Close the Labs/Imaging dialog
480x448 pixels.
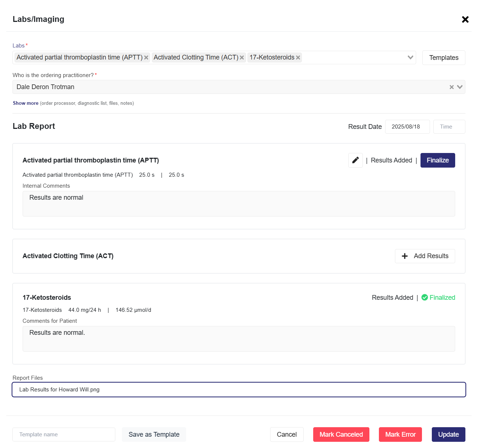pyautogui.click(x=465, y=19)
